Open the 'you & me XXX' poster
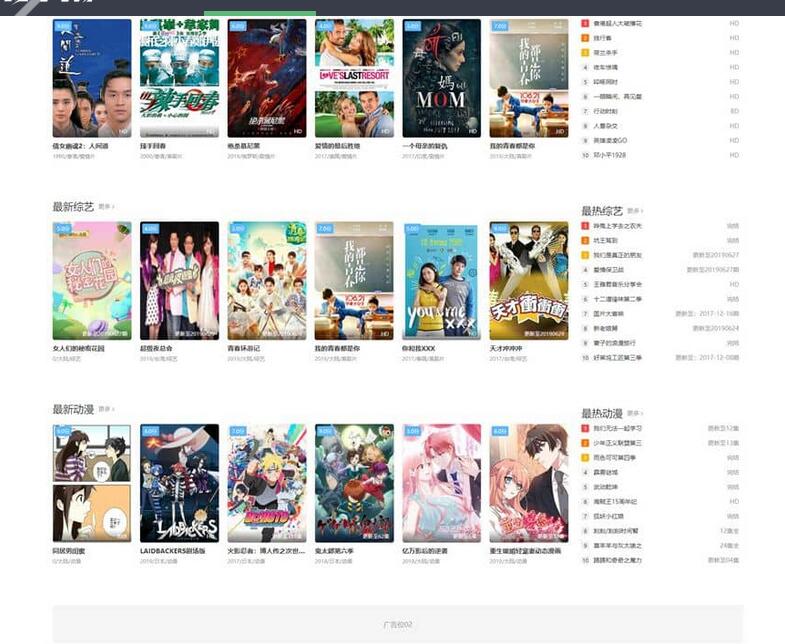The image size is (785, 644). [442, 281]
